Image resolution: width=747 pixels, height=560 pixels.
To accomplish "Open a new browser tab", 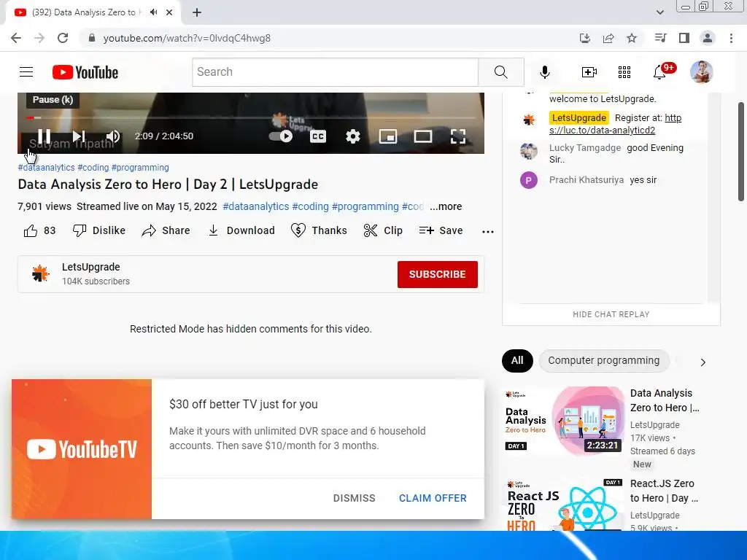I will tap(197, 12).
